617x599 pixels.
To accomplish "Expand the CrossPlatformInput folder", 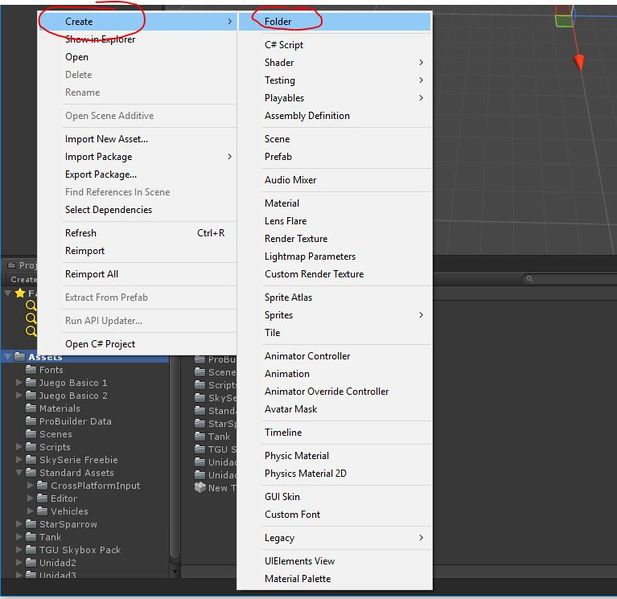I will coord(30,485).
